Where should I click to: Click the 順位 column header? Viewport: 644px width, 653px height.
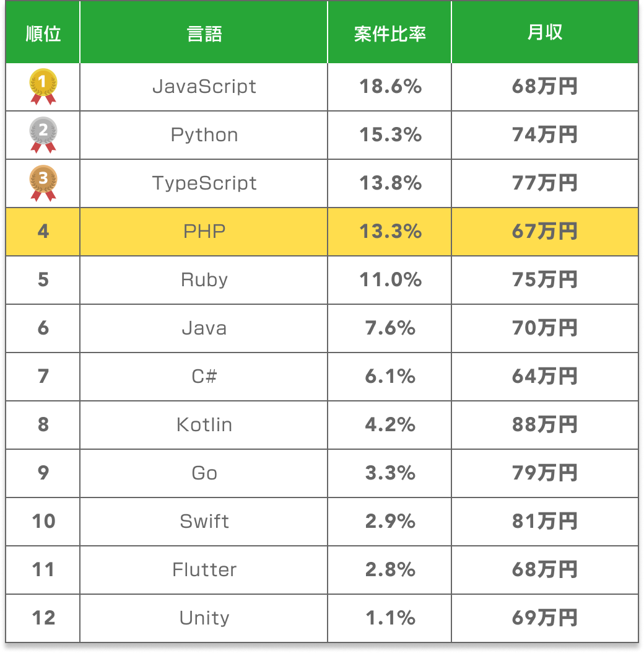43,33
